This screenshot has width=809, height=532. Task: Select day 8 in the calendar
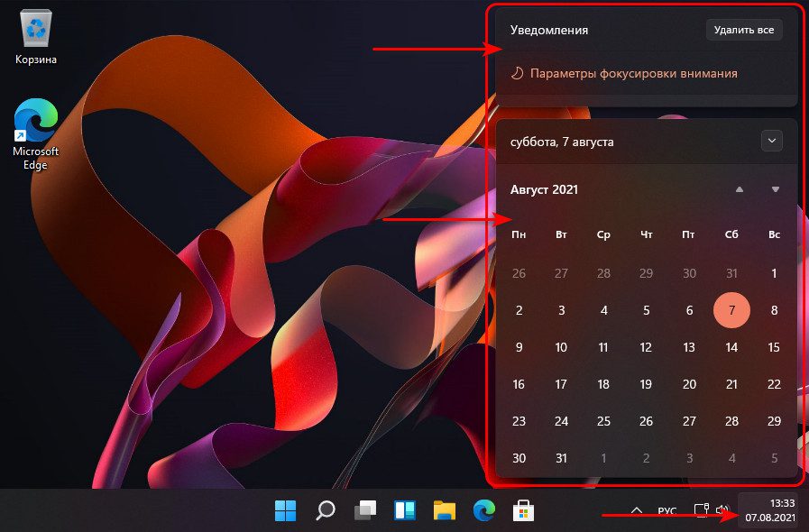774,310
